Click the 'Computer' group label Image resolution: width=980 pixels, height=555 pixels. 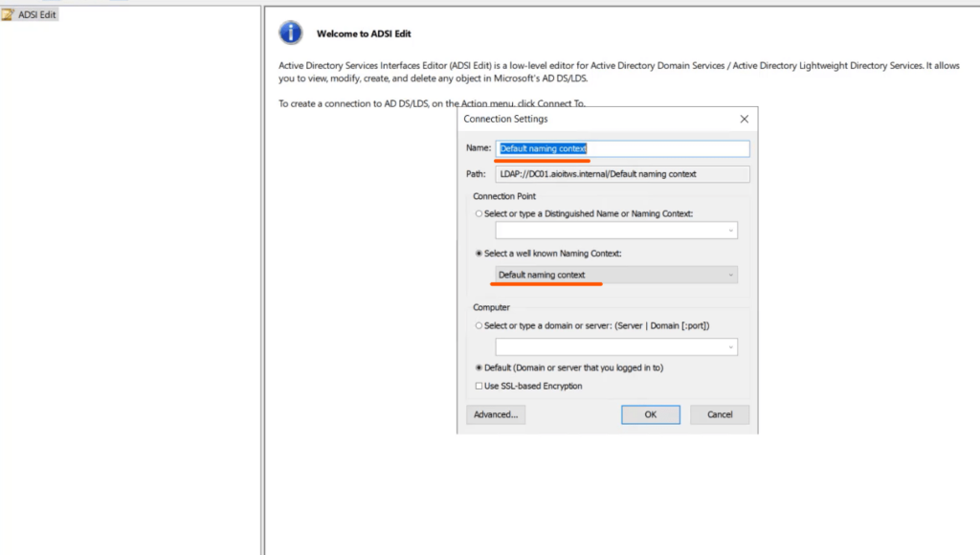491,307
